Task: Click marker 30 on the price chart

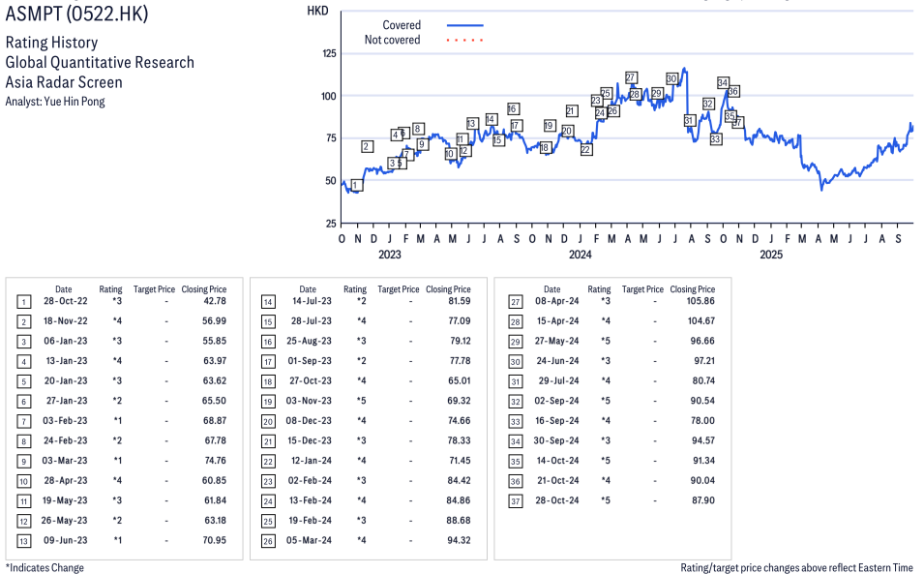Action: pyautogui.click(x=671, y=78)
